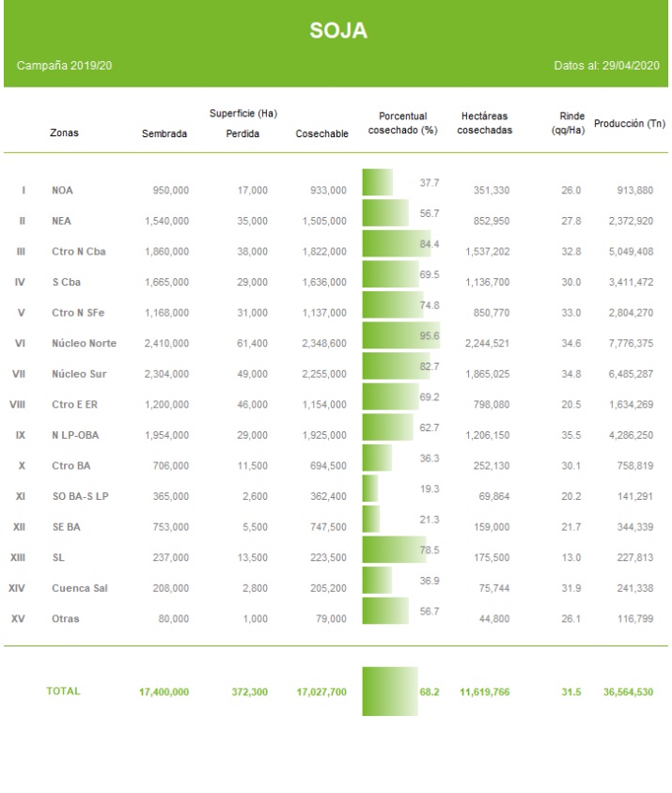Click the Ctro N Cba zone name
Screen dimensions: 672x793
pyautogui.click(x=79, y=252)
